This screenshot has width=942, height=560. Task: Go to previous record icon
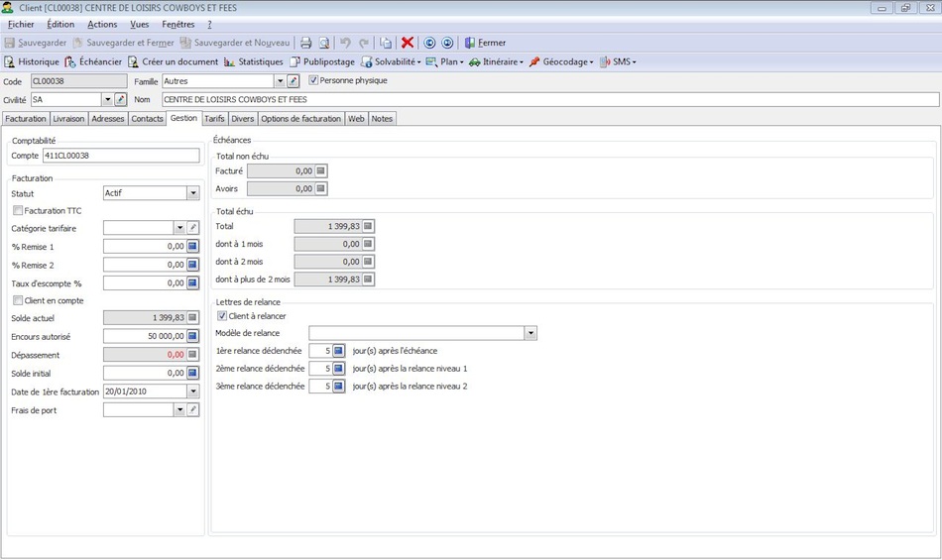429,43
